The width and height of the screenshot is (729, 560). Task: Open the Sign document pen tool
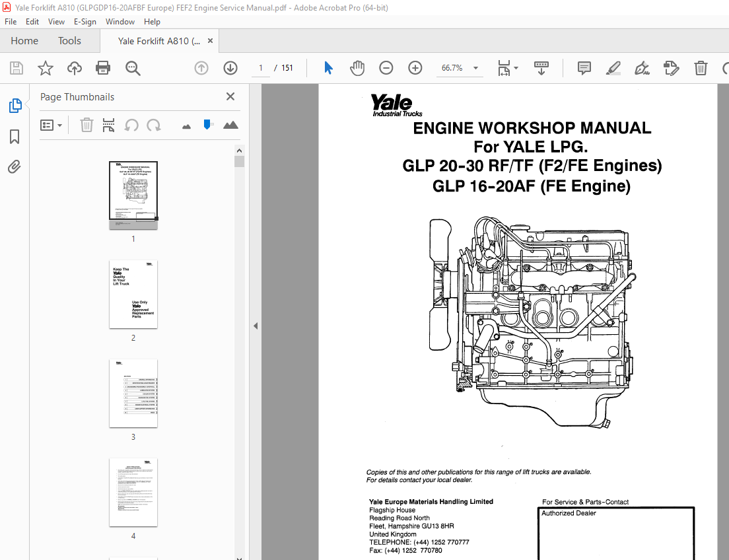click(642, 69)
